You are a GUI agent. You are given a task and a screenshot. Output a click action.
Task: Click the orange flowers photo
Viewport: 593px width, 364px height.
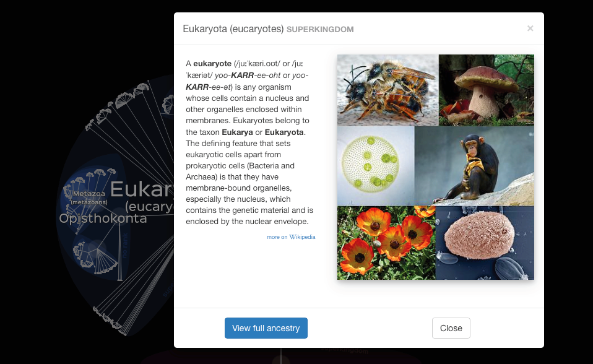[x=386, y=243]
